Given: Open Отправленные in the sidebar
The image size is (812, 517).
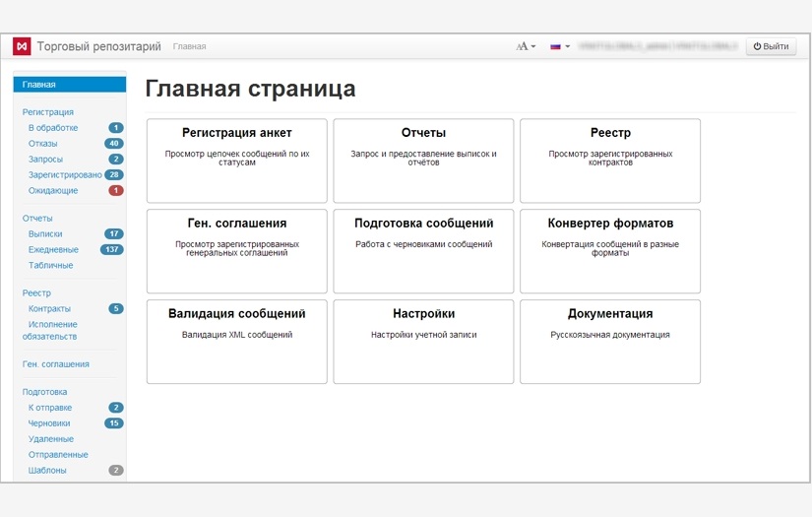Looking at the screenshot, I should point(58,455).
